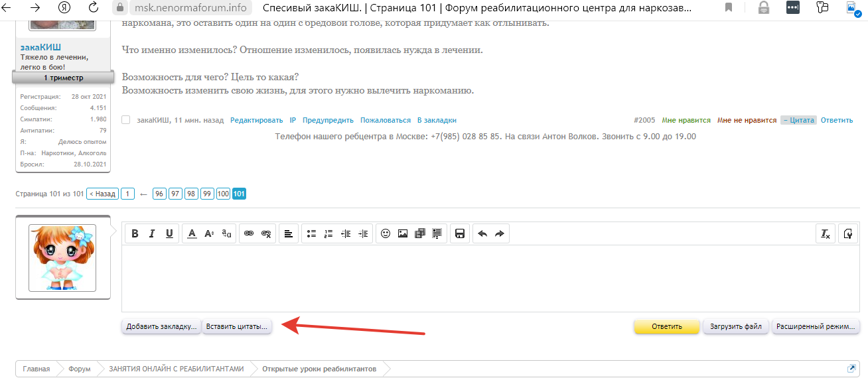Insert a numbered list in the editor
The width and height of the screenshot is (868, 380).
coord(328,233)
